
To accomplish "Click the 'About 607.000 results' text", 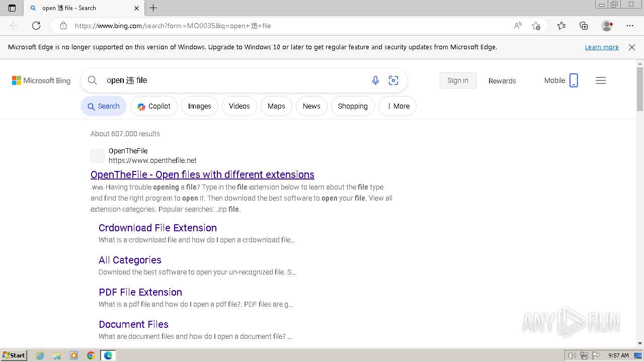I will (x=125, y=134).
